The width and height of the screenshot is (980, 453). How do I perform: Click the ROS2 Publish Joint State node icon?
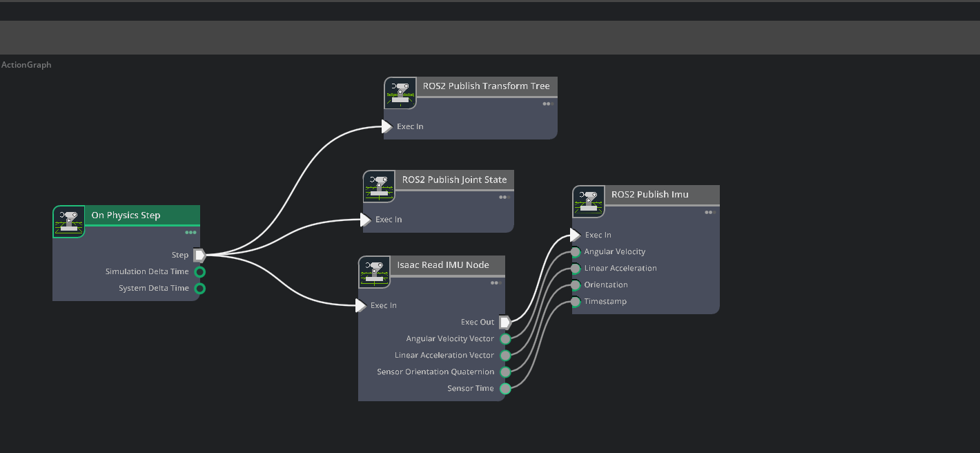click(x=380, y=186)
